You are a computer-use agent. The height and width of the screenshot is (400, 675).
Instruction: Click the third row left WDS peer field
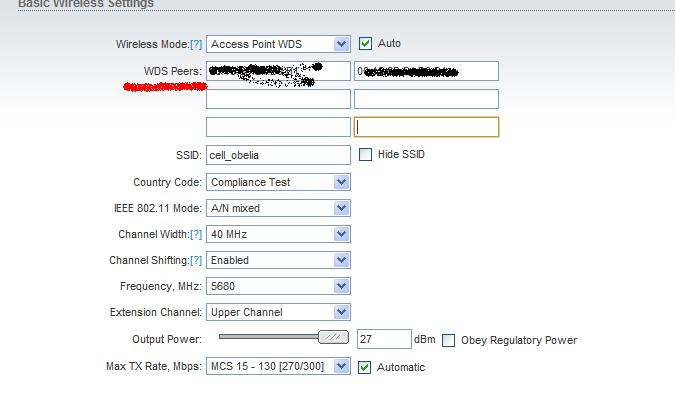pyautogui.click(x=278, y=127)
